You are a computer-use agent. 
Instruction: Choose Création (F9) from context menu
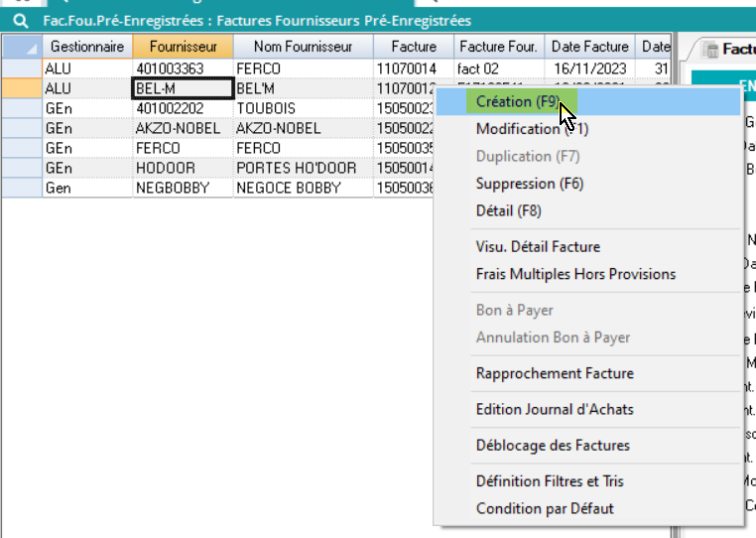pos(516,101)
